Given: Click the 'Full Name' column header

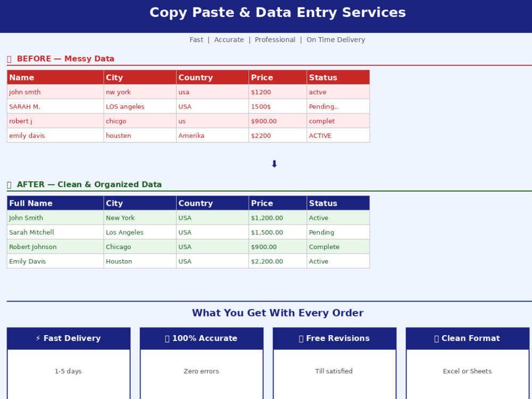Looking at the screenshot, I should click(55, 203).
